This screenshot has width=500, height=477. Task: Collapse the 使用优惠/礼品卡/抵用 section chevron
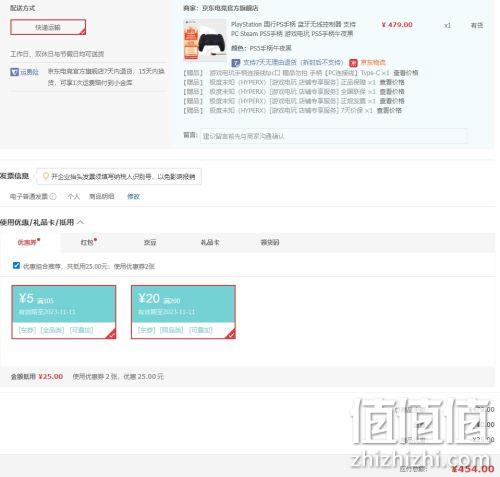81,222
